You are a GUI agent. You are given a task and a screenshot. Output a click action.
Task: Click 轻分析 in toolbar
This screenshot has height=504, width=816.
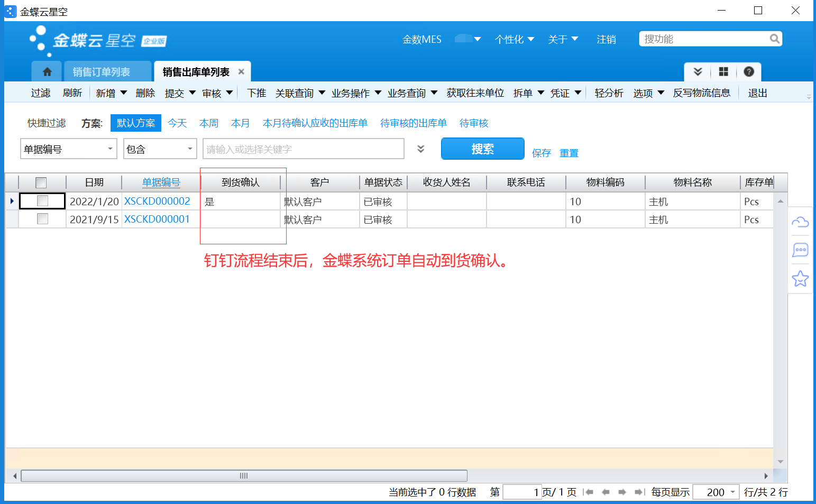[x=609, y=93]
